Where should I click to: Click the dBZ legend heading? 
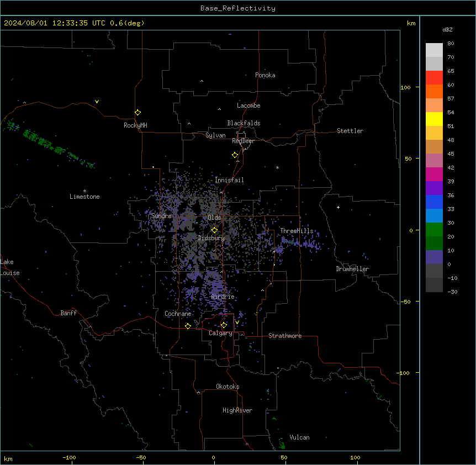pyautogui.click(x=447, y=30)
